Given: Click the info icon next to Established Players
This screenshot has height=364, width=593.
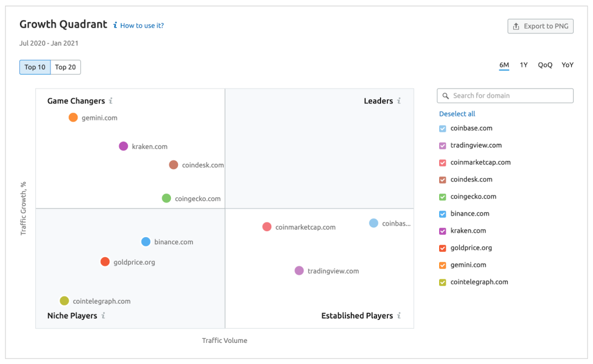Looking at the screenshot, I should [400, 315].
